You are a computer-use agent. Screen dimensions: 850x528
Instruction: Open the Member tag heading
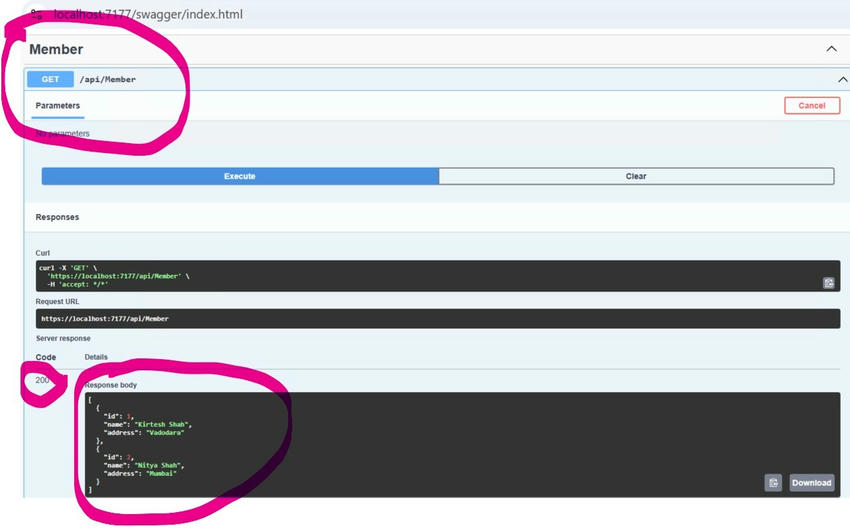(56, 49)
